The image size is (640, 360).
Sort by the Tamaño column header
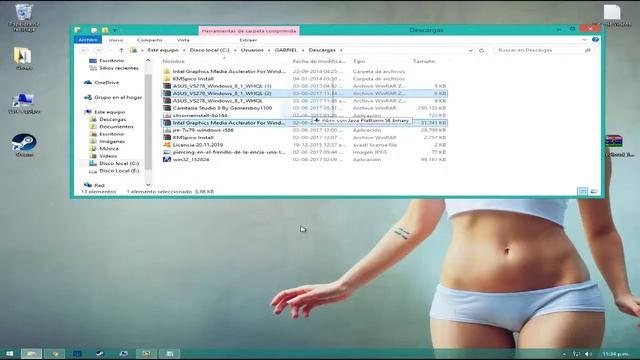point(424,61)
